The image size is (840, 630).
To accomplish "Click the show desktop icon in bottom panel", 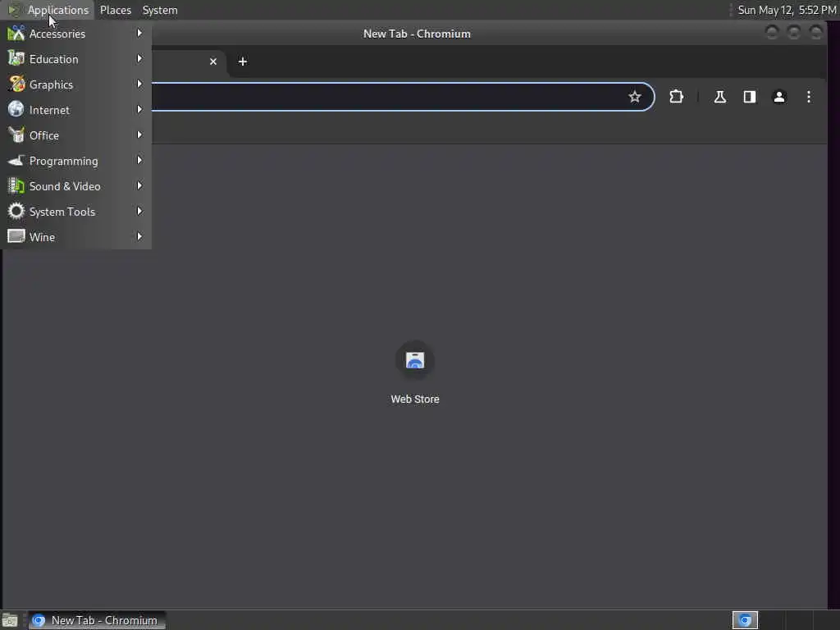I will pos(10,620).
